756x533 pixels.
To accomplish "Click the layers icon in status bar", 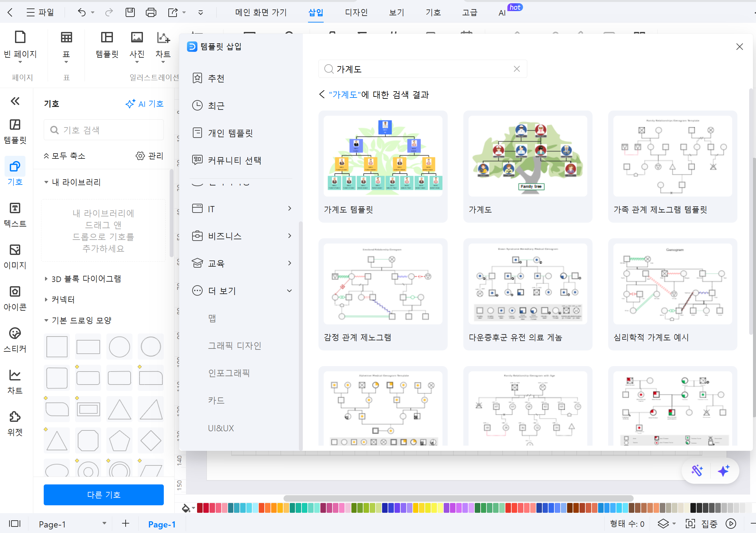I will click(663, 524).
